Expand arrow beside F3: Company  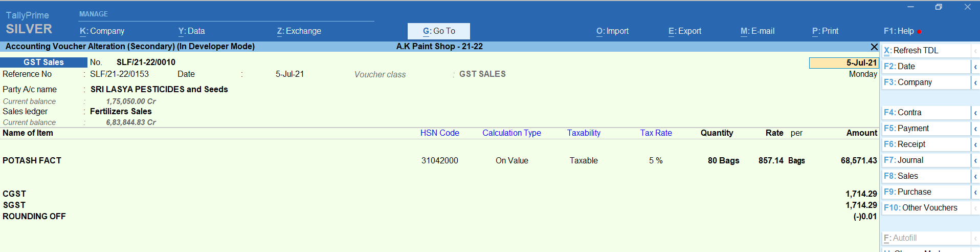click(x=975, y=82)
